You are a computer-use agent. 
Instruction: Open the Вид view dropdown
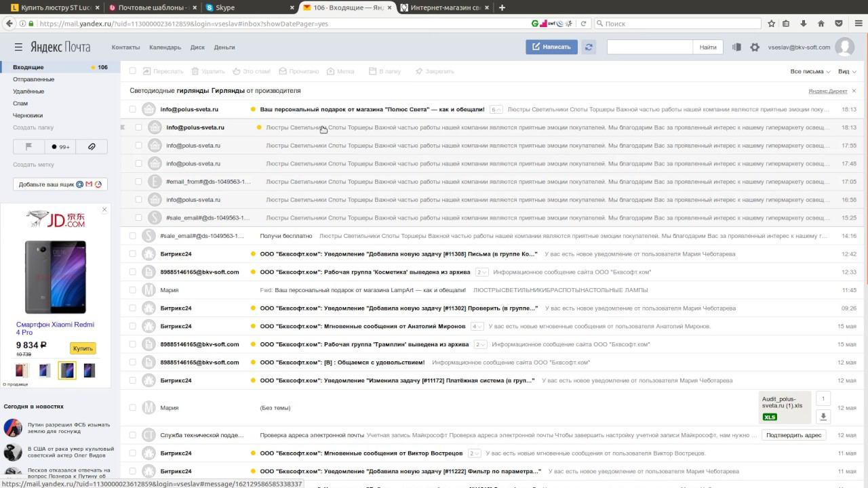[846, 71]
